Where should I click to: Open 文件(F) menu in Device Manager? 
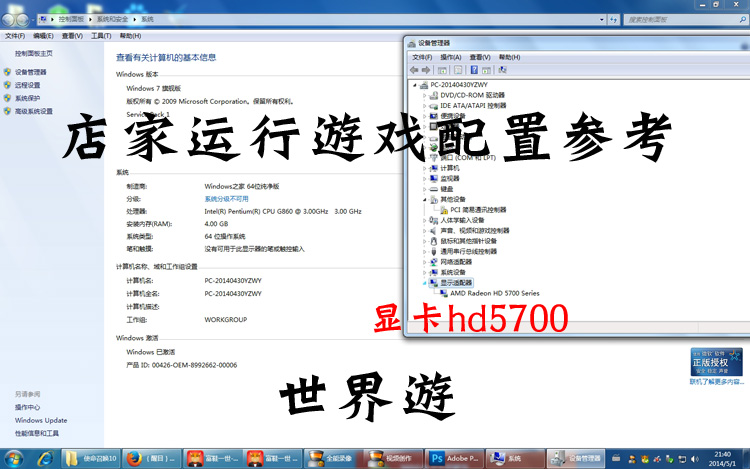point(422,57)
